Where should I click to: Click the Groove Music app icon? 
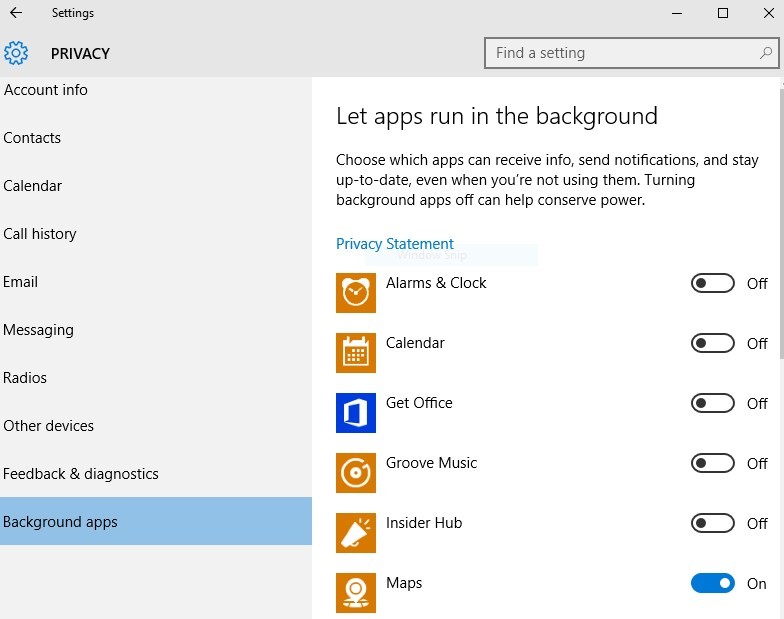[x=356, y=472]
